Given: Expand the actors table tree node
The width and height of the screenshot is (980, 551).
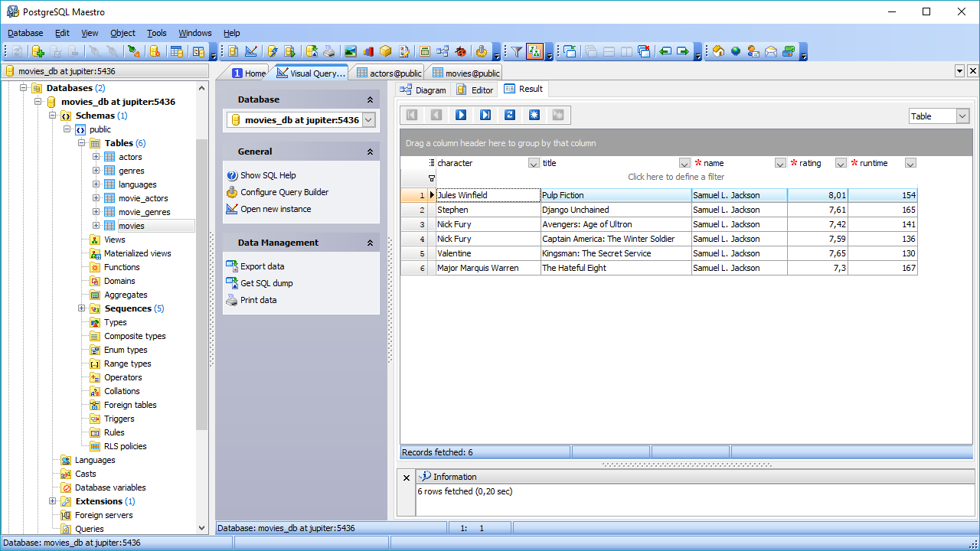Looking at the screenshot, I should click(96, 157).
